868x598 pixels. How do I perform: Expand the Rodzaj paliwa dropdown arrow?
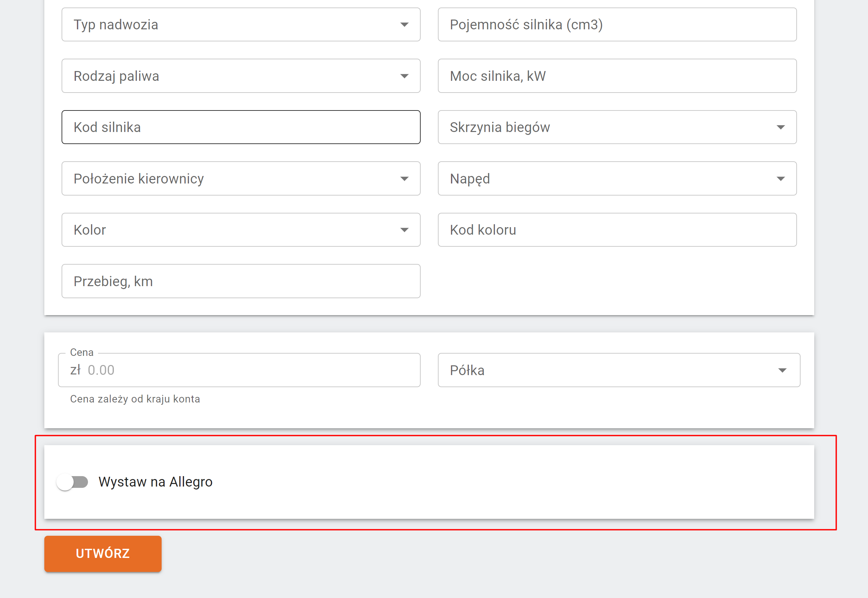(x=404, y=76)
